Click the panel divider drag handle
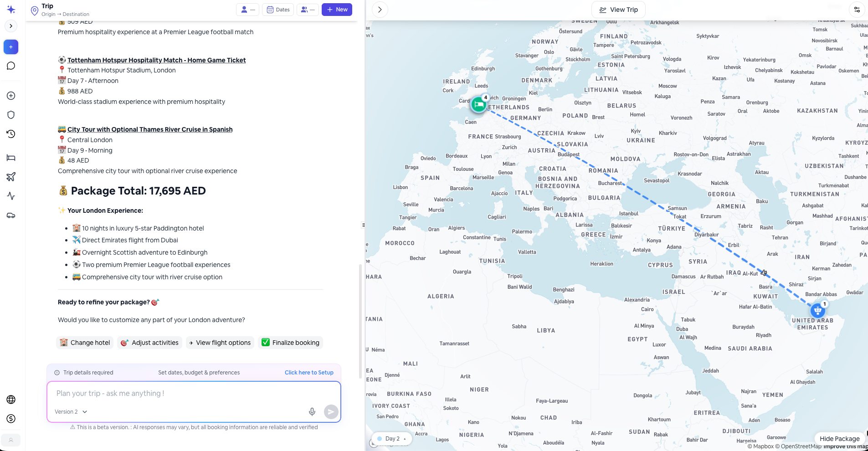The image size is (868, 451). point(363,225)
